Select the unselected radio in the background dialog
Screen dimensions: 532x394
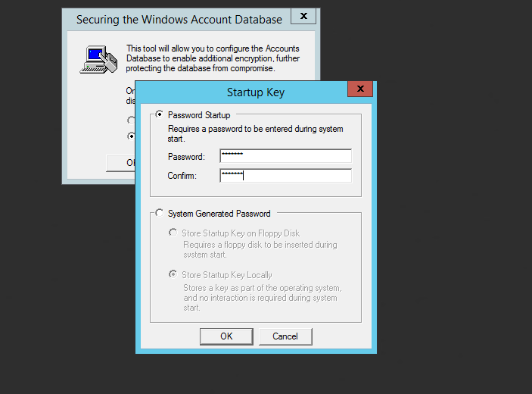tap(131, 120)
